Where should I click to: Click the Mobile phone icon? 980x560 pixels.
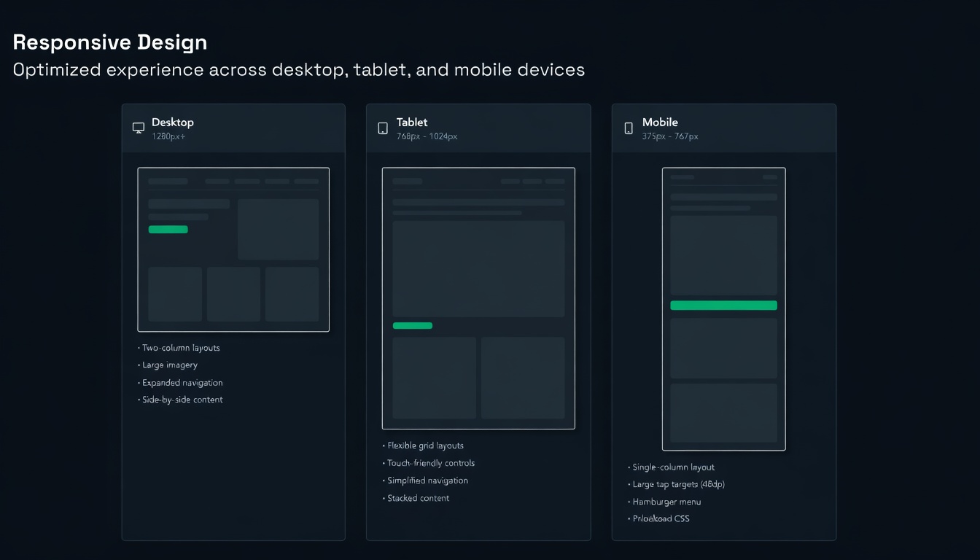[628, 127]
